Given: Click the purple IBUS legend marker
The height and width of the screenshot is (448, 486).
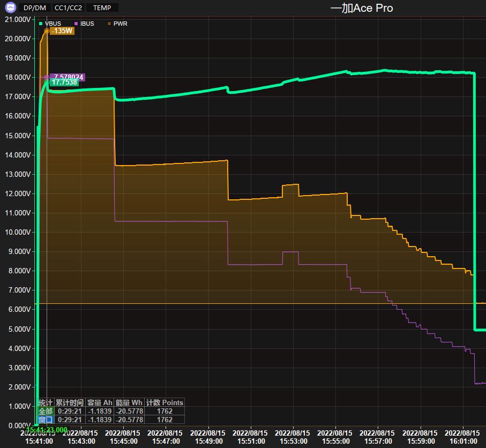Looking at the screenshot, I should point(76,24).
